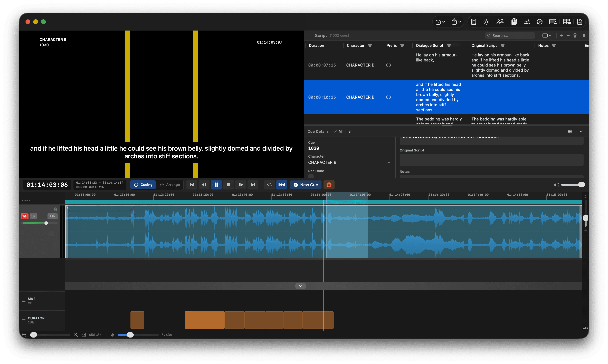Open the Prefix column filter menu

[x=402, y=46]
